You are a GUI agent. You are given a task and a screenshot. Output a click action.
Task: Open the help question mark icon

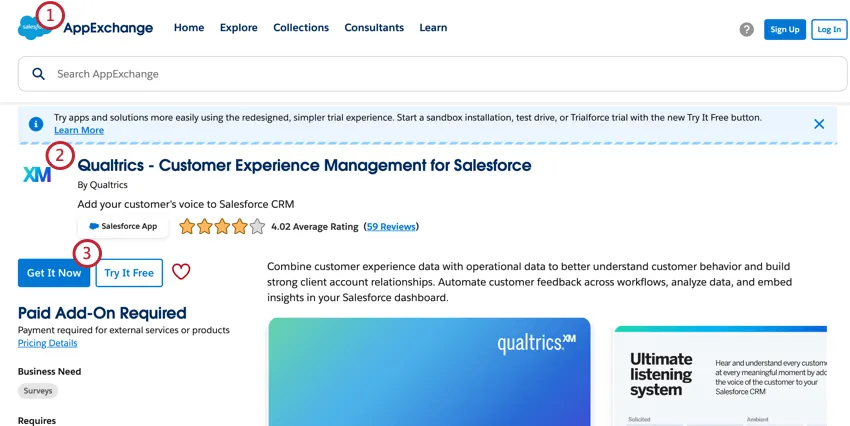point(746,29)
